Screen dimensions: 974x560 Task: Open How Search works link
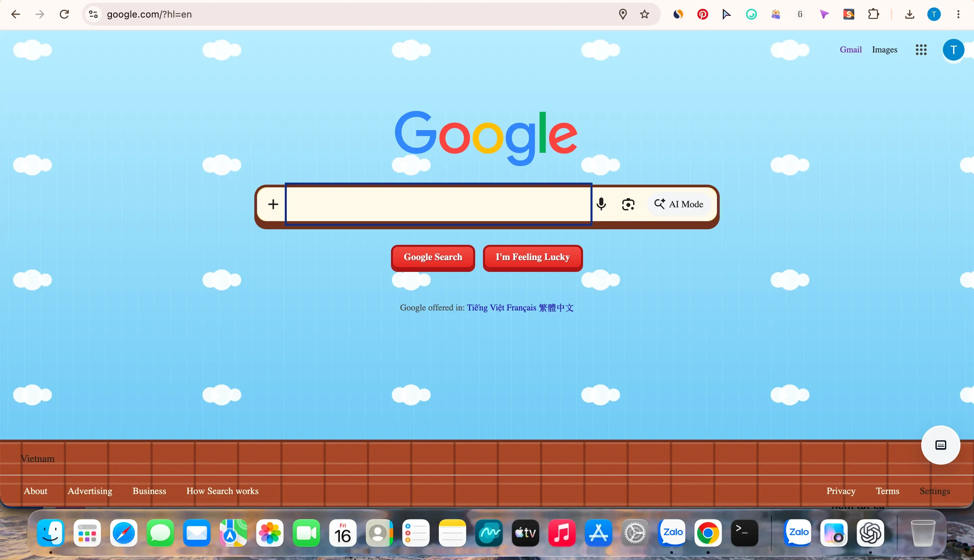click(x=222, y=491)
